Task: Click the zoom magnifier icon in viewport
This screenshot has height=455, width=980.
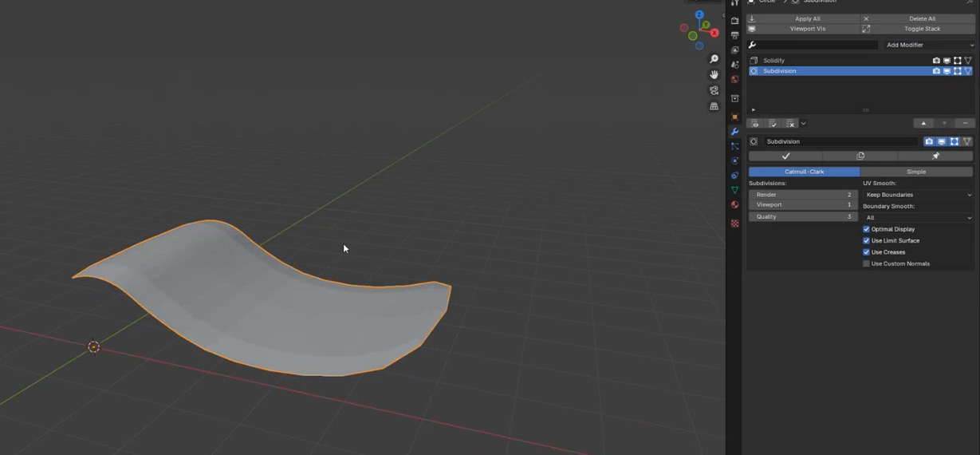Action: (714, 59)
